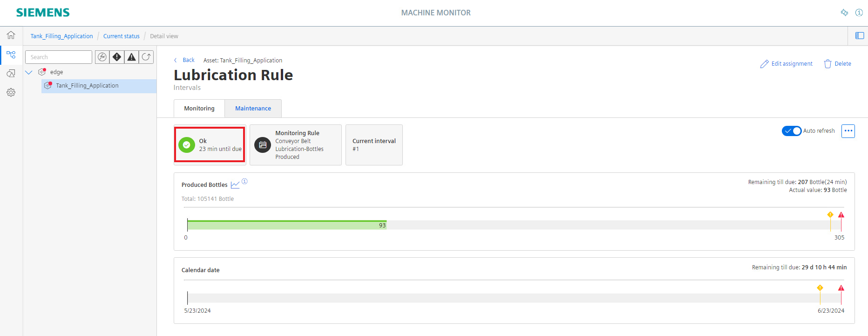Click Detail view breadcrumb
Viewport: 868px width, 336px height.
tap(164, 36)
